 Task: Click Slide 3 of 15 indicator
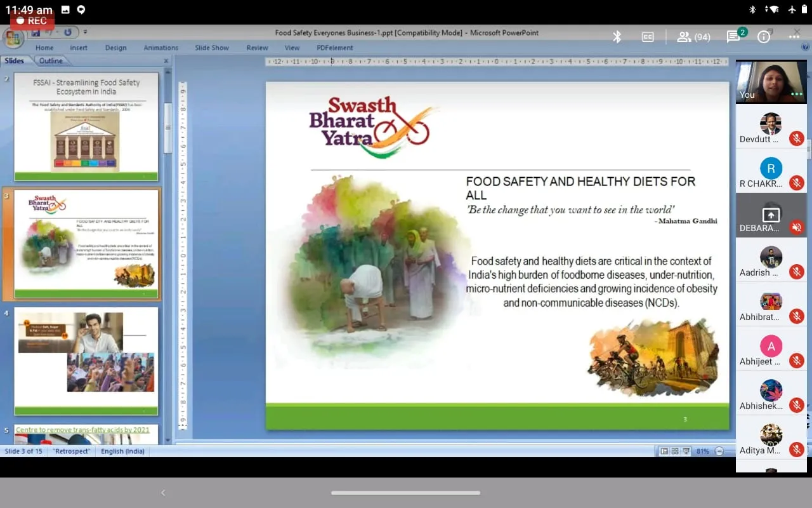coord(23,451)
